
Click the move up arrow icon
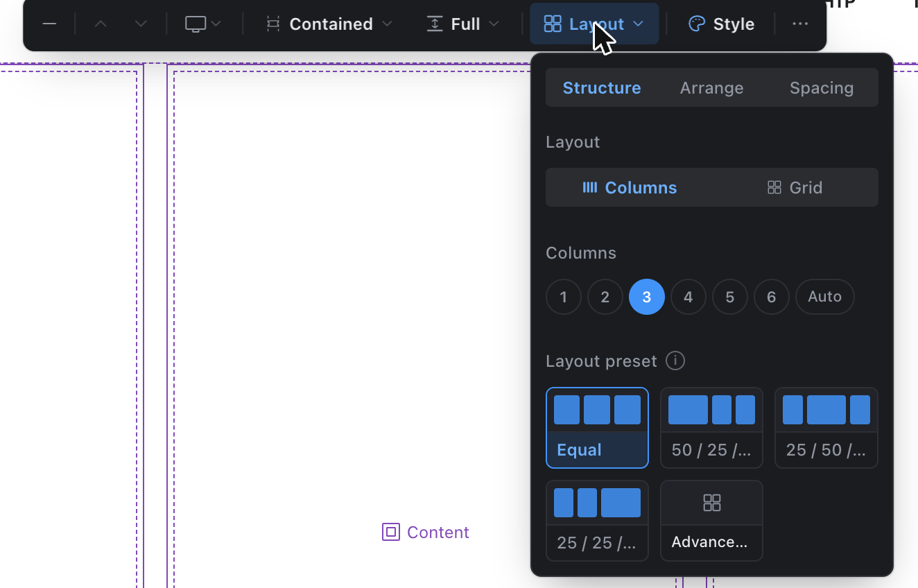pos(101,24)
